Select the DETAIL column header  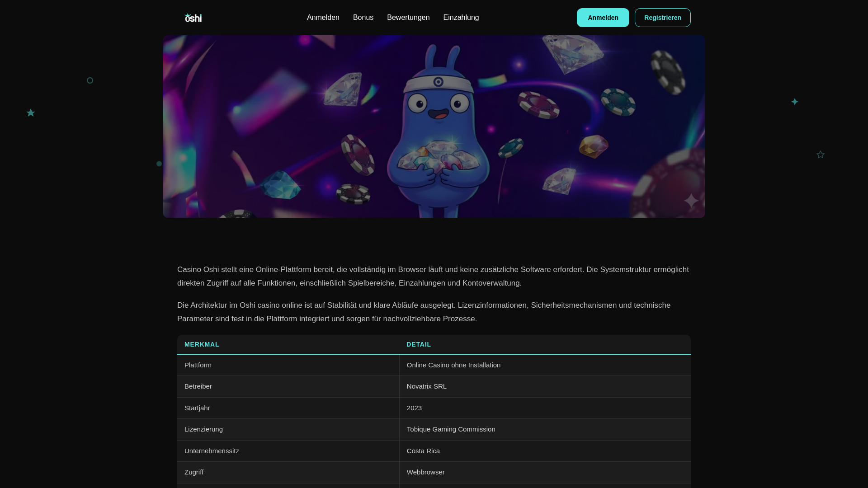545,344
